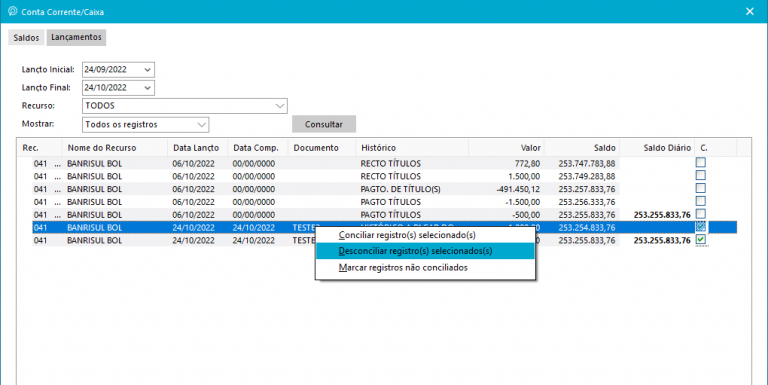Expand the Recurso TODOS combo box
The image size is (768, 385).
point(280,106)
